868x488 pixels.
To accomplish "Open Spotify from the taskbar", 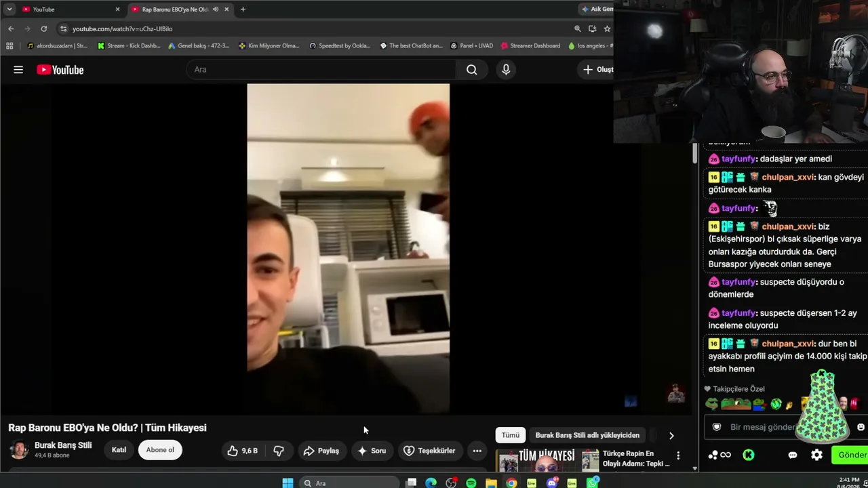I will 471,483.
